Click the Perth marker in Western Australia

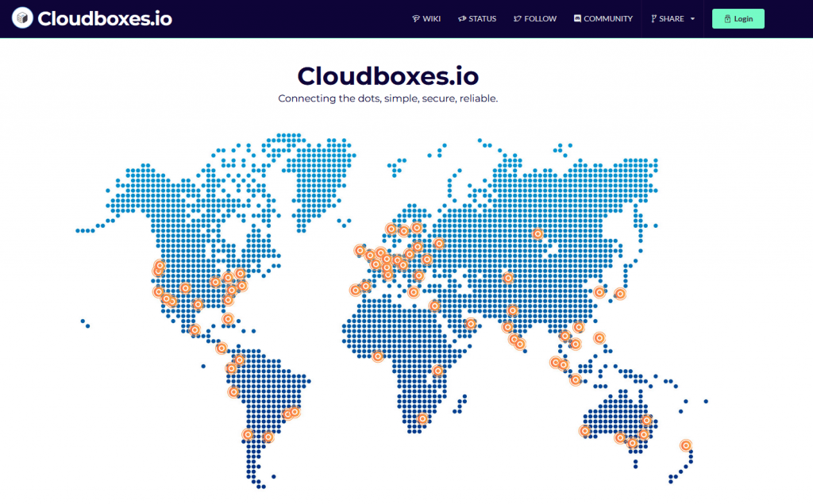click(x=585, y=431)
